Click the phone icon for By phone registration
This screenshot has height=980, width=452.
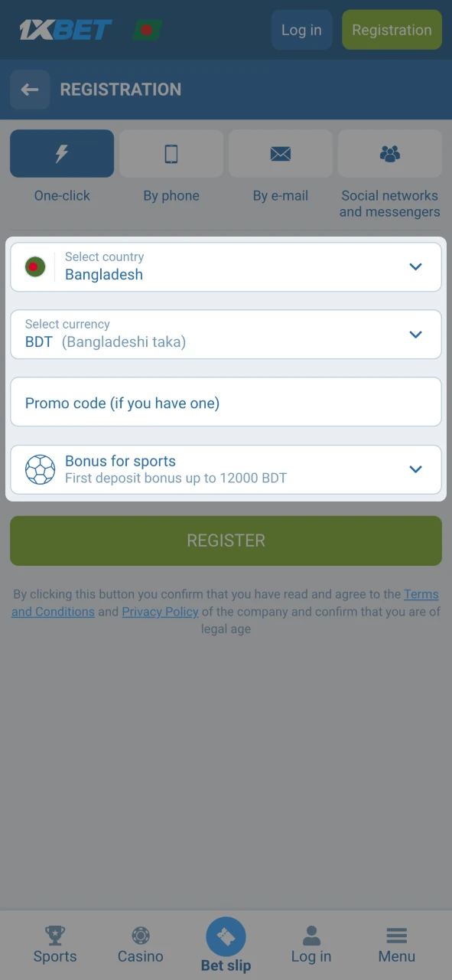(171, 153)
